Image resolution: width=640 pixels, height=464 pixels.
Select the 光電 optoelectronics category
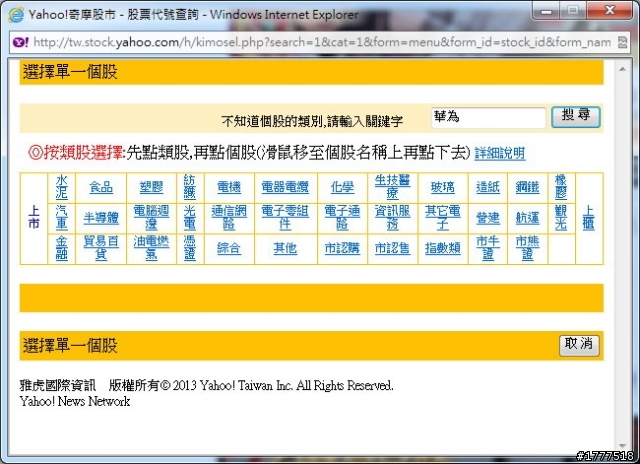click(x=190, y=218)
